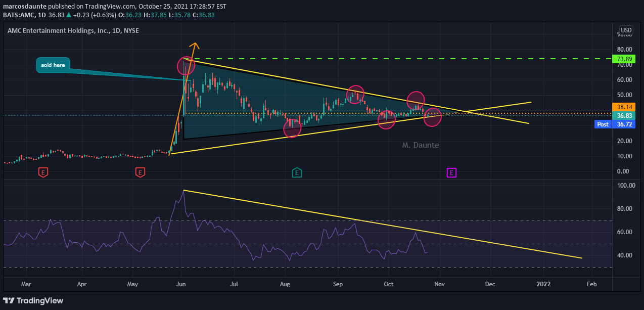Click the Jul label on time axis
Image resolution: width=644 pixels, height=310 pixels.
pos(234,284)
